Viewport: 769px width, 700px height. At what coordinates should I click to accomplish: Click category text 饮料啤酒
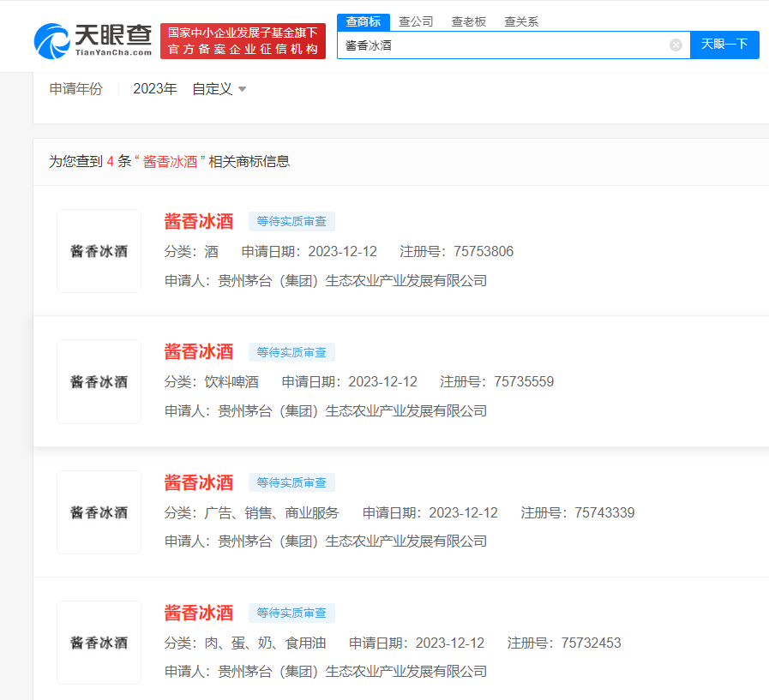point(231,382)
